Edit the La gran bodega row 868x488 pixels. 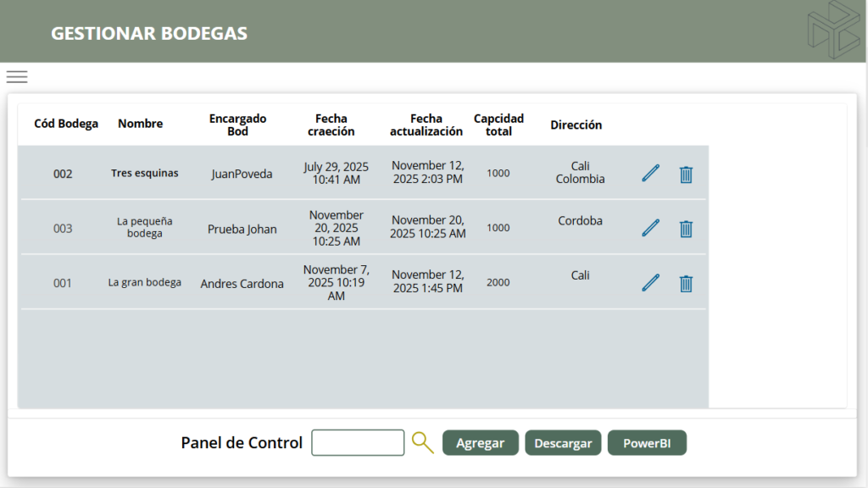(650, 283)
